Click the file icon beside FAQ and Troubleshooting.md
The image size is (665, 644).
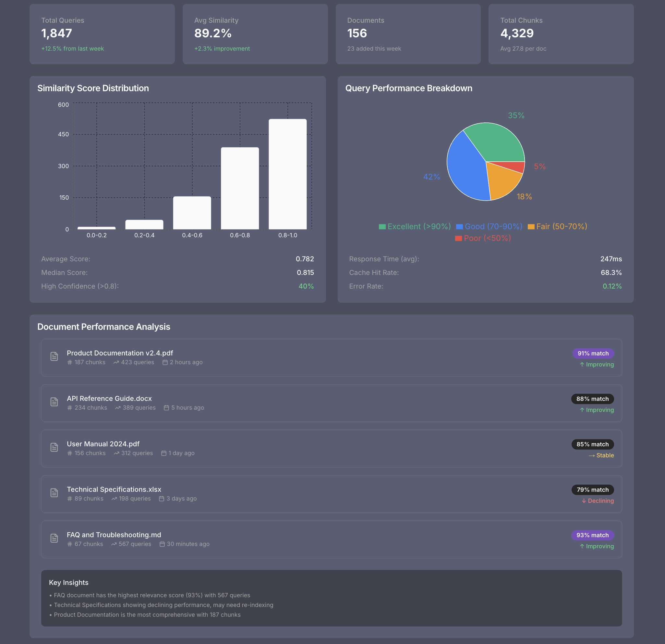coord(54,539)
